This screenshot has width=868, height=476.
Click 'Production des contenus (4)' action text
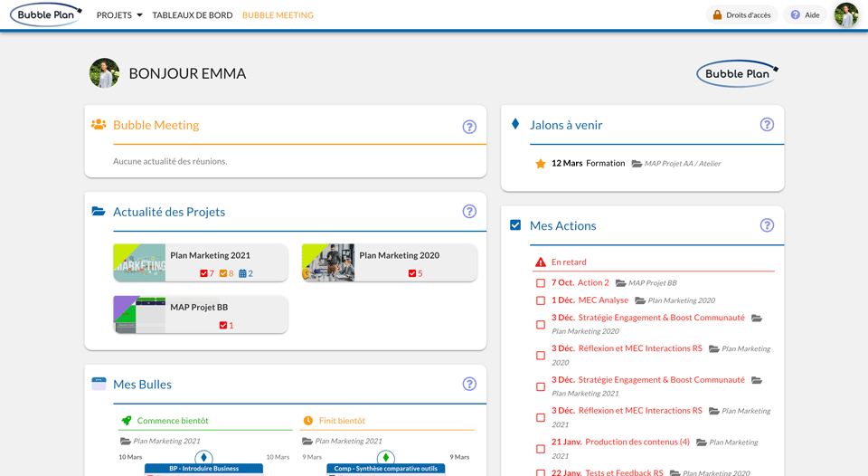(637, 443)
